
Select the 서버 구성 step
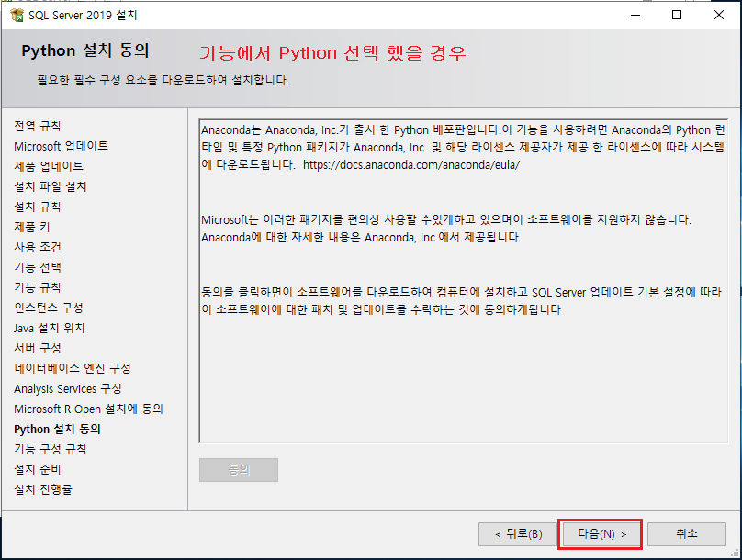click(x=38, y=348)
